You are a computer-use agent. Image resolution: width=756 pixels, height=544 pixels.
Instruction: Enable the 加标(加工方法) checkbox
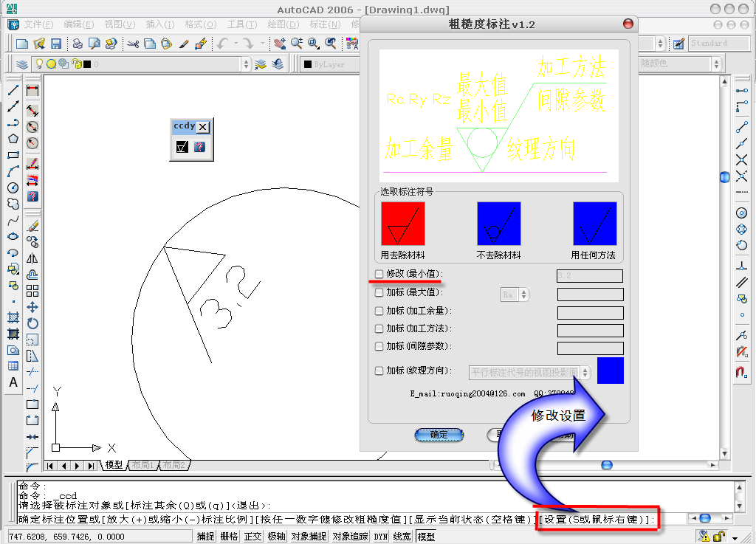[379, 328]
